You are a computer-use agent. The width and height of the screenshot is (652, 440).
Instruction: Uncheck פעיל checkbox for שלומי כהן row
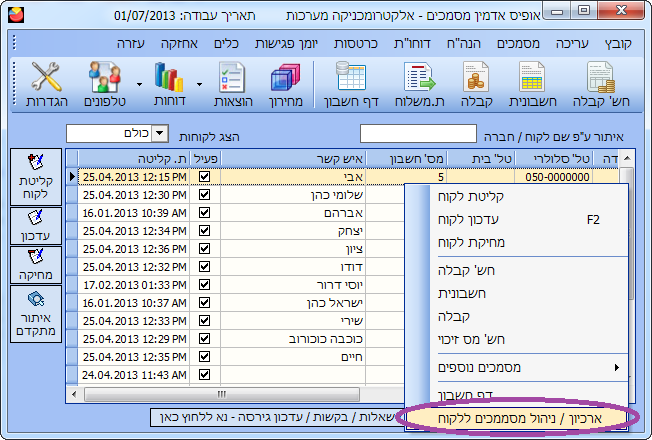204,195
